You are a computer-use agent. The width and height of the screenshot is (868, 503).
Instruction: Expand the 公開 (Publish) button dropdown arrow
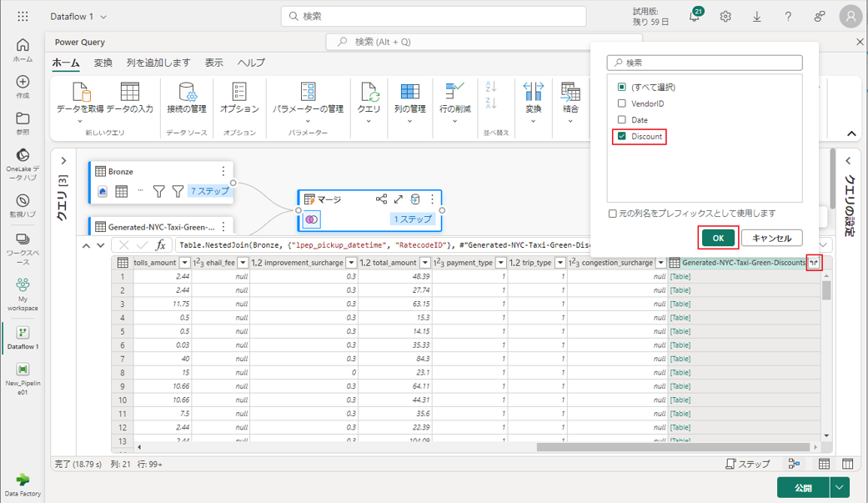pyautogui.click(x=840, y=488)
